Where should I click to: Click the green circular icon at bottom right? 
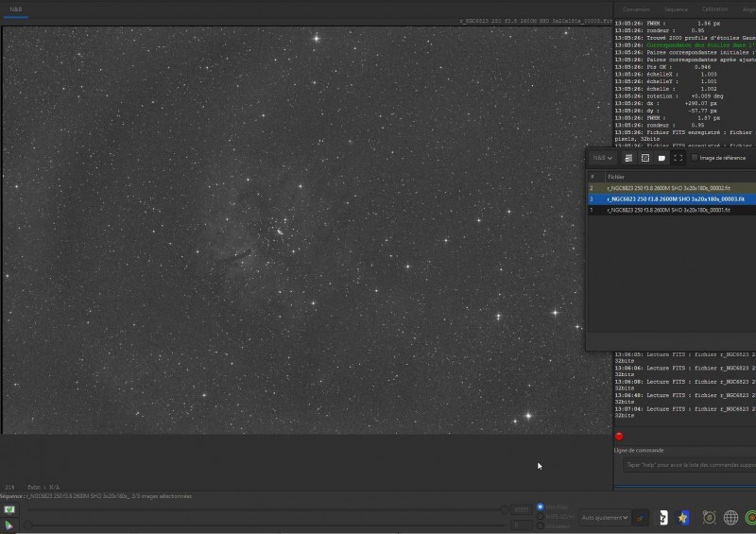(750, 518)
